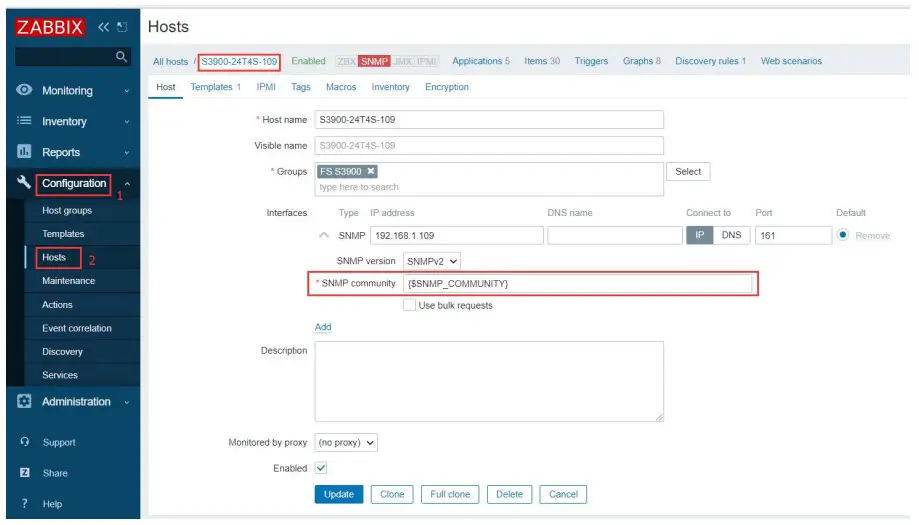Open Templates in sidebar
Viewport: 919px width, 525px height.
pyautogui.click(x=63, y=234)
